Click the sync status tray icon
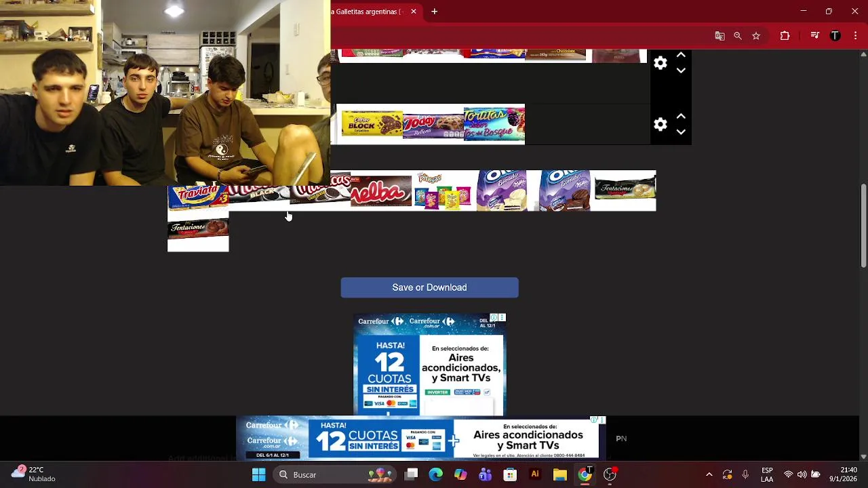This screenshot has height=488, width=868. [728, 475]
